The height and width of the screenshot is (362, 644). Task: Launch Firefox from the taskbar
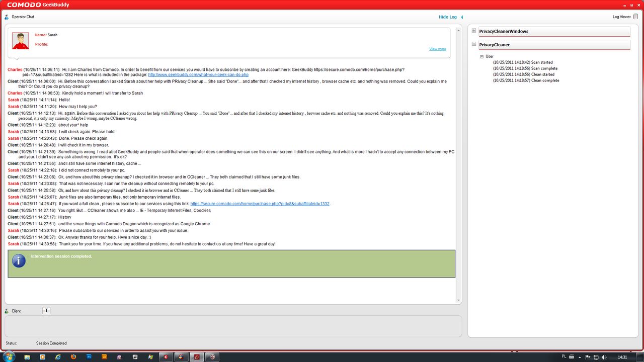point(73,357)
